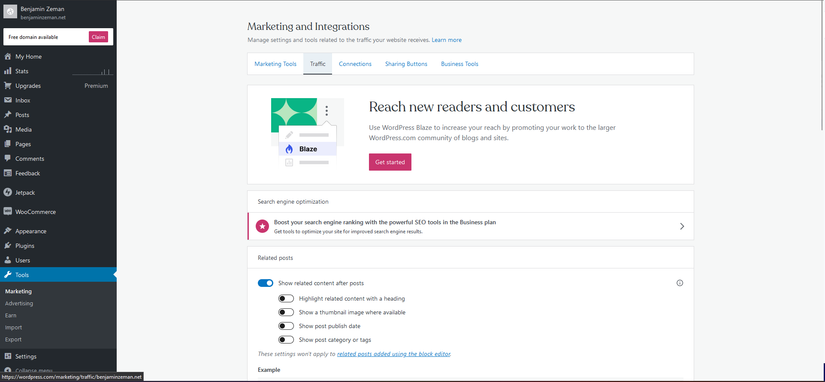Open Inbox via its envelope icon
Viewport: 825px width, 382px height.
7,100
